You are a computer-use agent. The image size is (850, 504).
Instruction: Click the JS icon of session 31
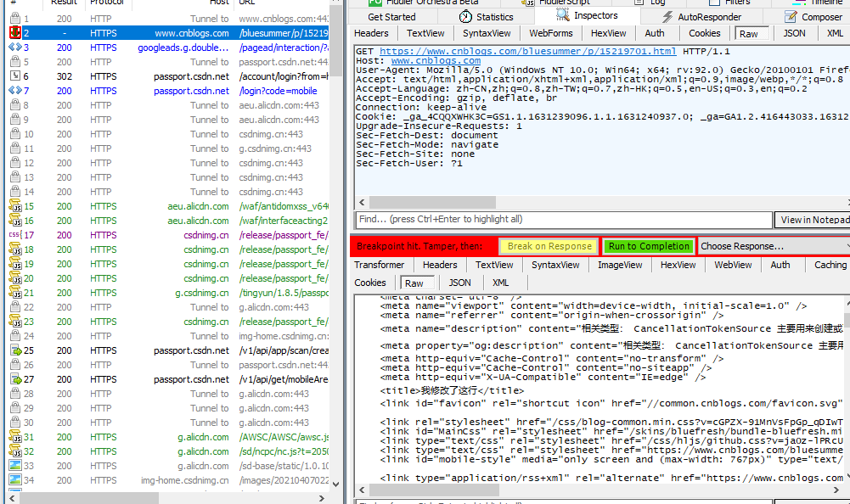tap(15, 437)
